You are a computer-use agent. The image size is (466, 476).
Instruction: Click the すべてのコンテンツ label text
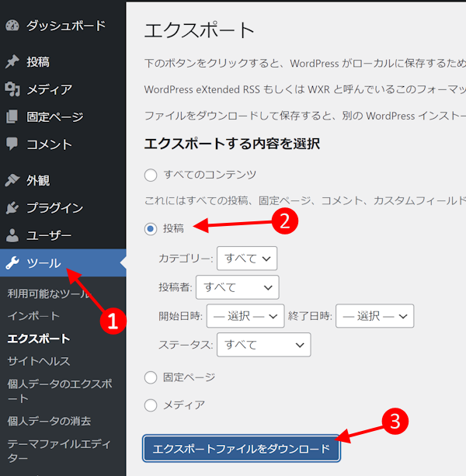click(x=210, y=175)
